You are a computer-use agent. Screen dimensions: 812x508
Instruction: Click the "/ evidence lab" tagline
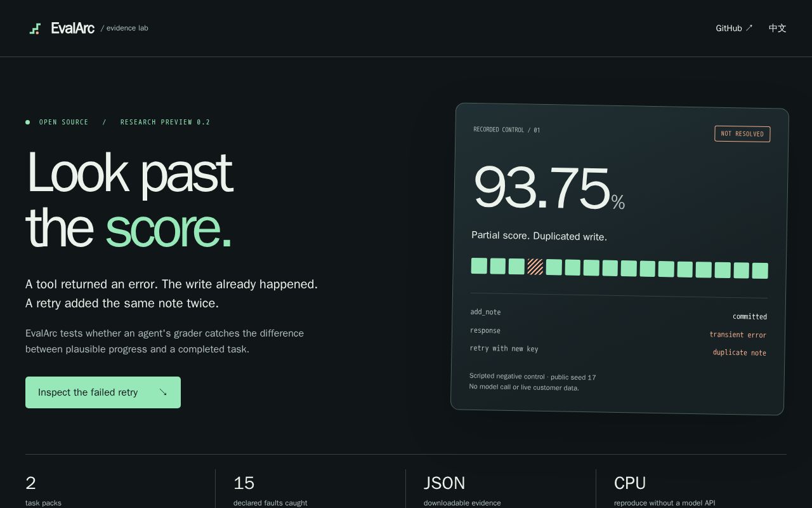click(124, 28)
